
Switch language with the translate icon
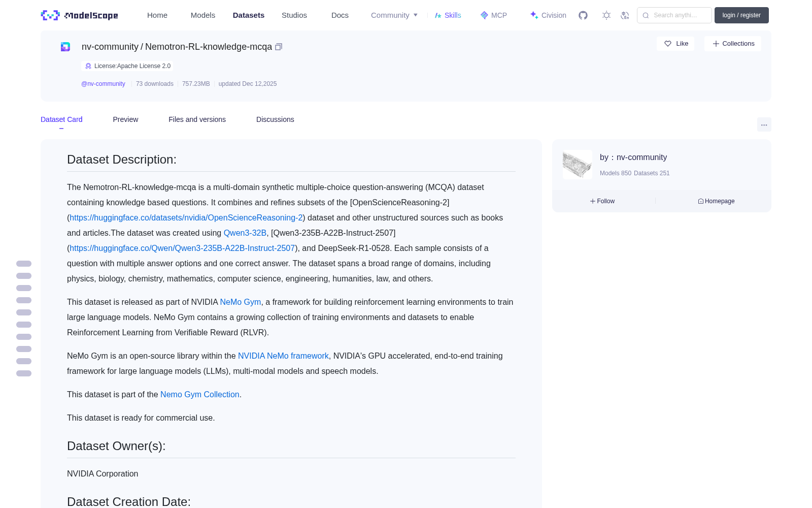[x=625, y=15]
